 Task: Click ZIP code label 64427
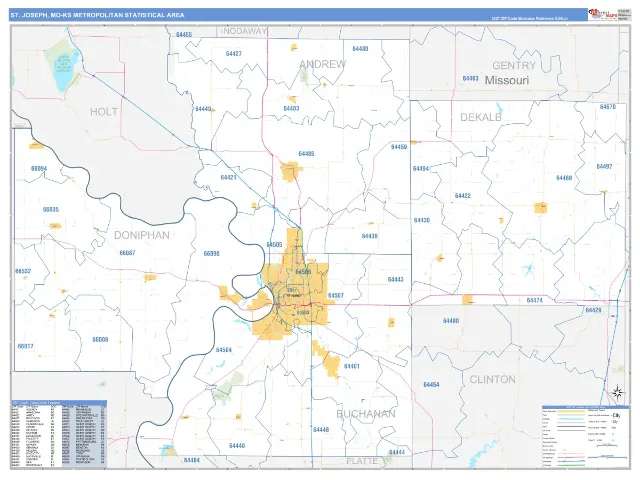[x=233, y=53]
